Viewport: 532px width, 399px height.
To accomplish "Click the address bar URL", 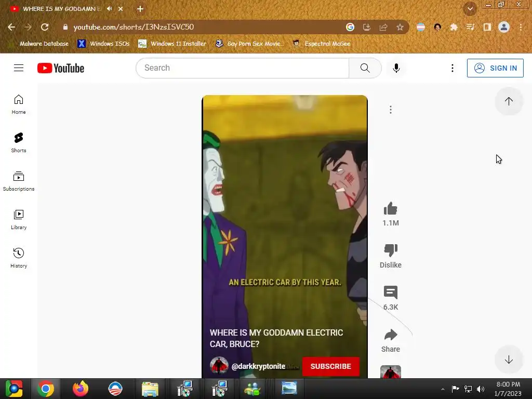I will [x=134, y=27].
